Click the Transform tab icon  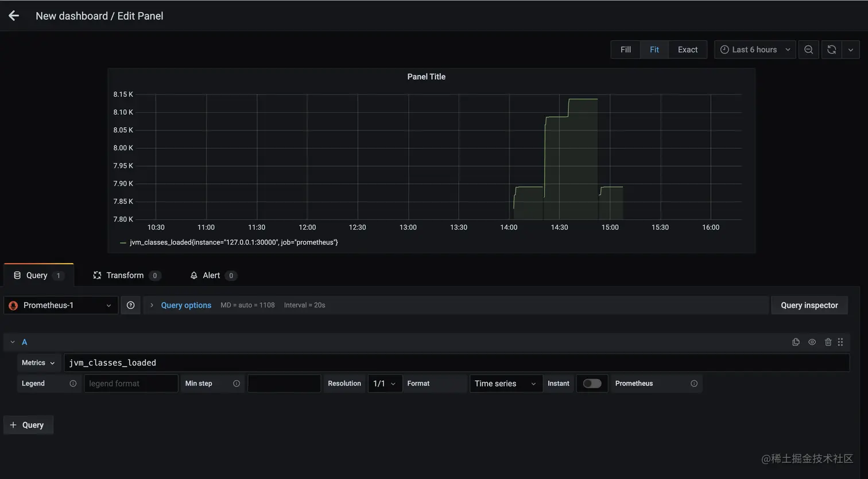point(97,275)
